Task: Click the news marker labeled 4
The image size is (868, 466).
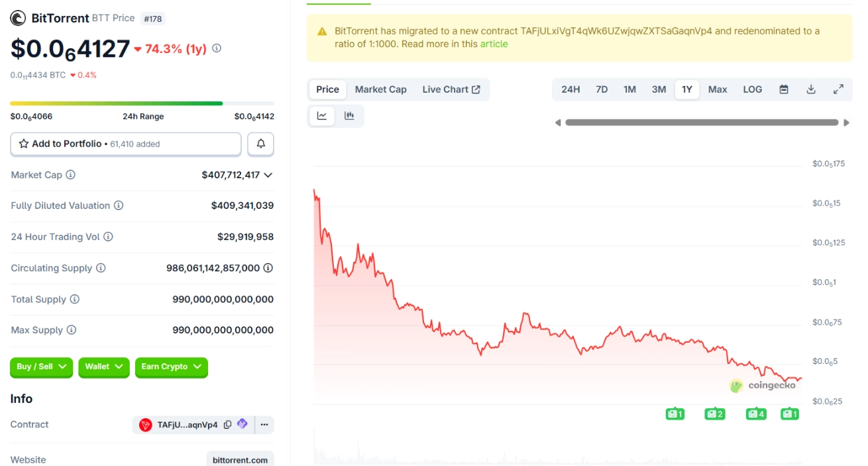Action: [x=755, y=414]
